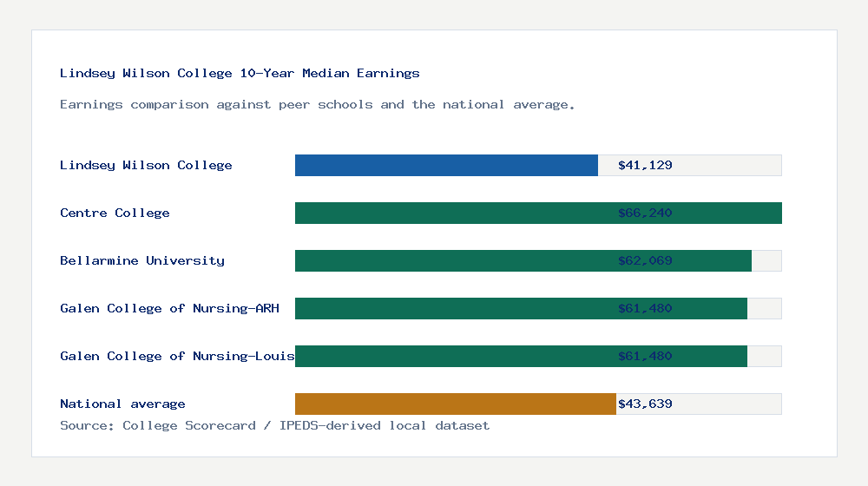The height and width of the screenshot is (486, 868).
Task: Select the 'Lindsey Wilson College' row label
Action: 146,165
